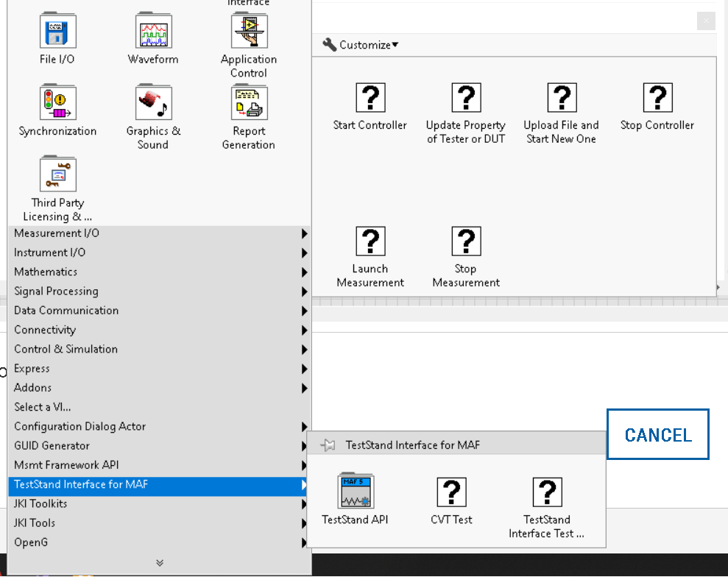Open the Customize dropdown arrow
This screenshot has height=577, width=728.
click(x=395, y=45)
